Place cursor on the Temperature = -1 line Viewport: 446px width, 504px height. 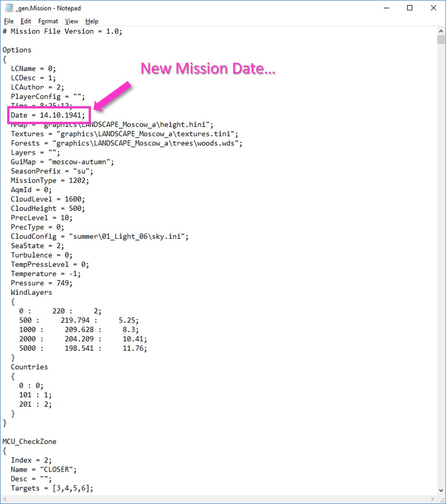[x=46, y=274]
